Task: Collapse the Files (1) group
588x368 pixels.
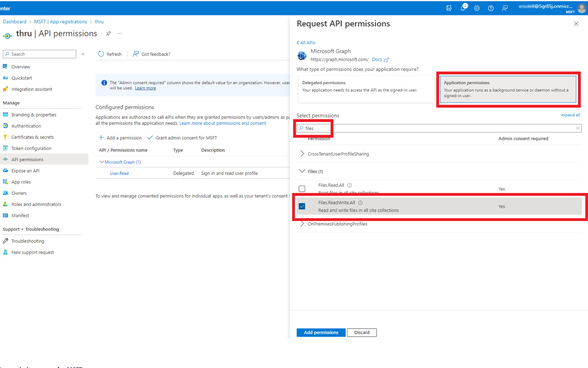Action: (302, 171)
